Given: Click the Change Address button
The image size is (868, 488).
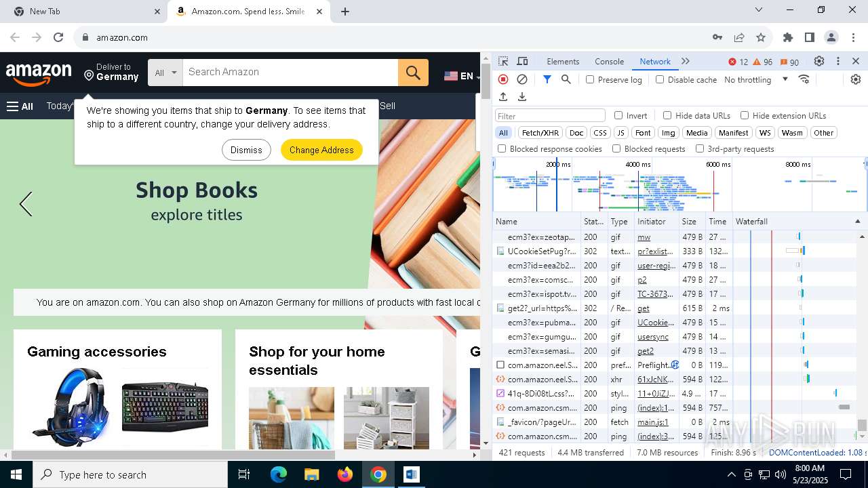Looking at the screenshot, I should point(321,150).
